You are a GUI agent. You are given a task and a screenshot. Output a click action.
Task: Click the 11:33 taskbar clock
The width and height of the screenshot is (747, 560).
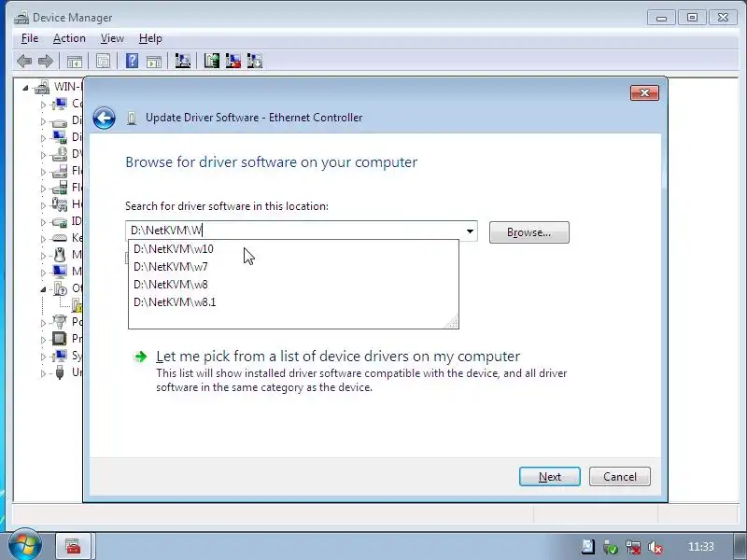(x=701, y=547)
